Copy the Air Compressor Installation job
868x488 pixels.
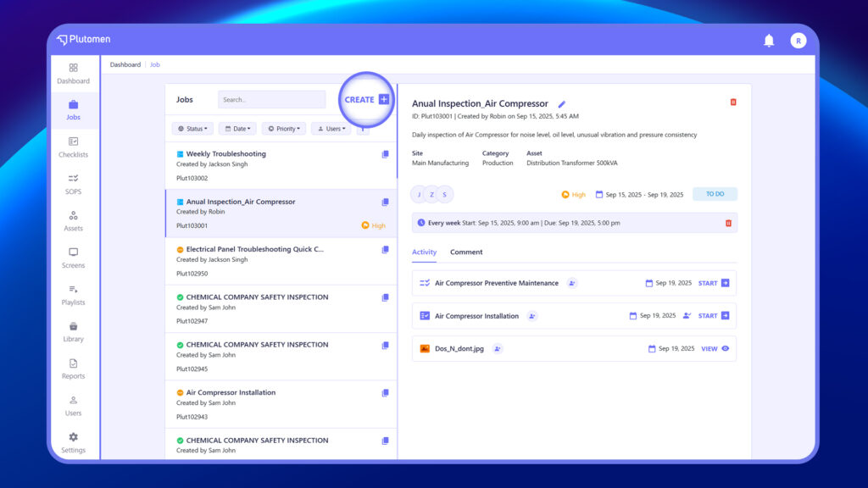pyautogui.click(x=386, y=393)
